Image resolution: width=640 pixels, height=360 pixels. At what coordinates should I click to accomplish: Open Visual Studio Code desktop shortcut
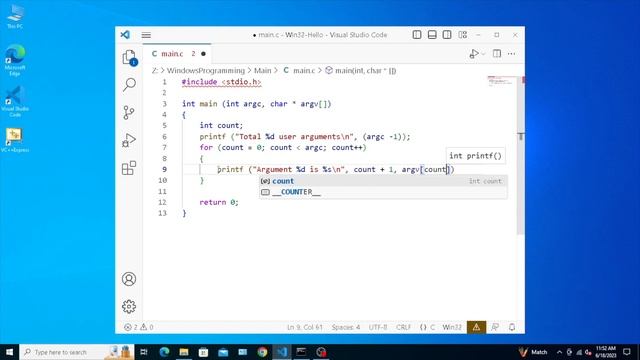15,102
